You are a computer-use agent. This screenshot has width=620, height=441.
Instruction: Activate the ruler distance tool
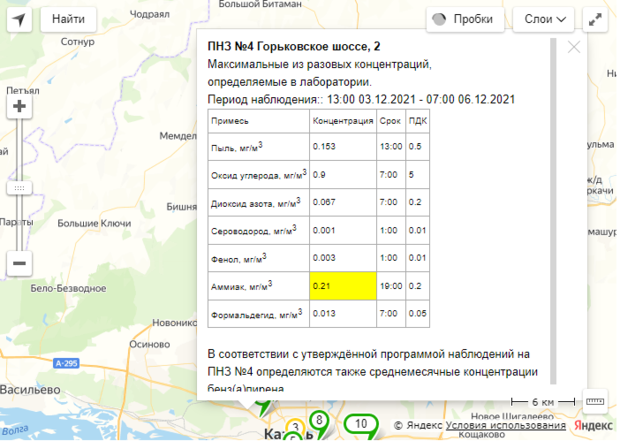coord(595,401)
